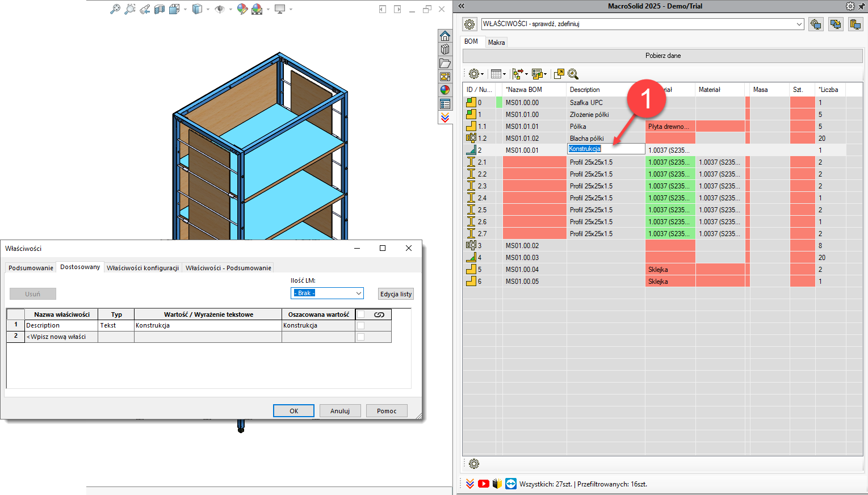Open the Home tab in the task pane

(445, 36)
